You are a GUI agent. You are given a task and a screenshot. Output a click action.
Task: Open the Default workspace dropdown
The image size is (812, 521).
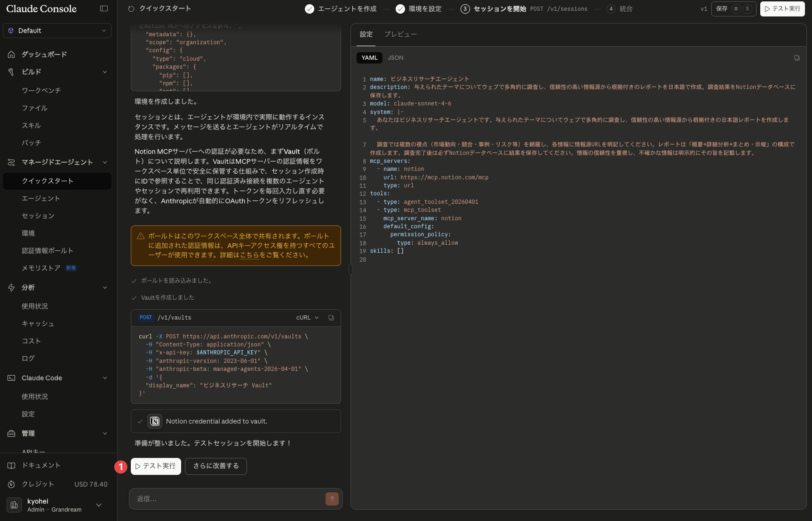(57, 31)
